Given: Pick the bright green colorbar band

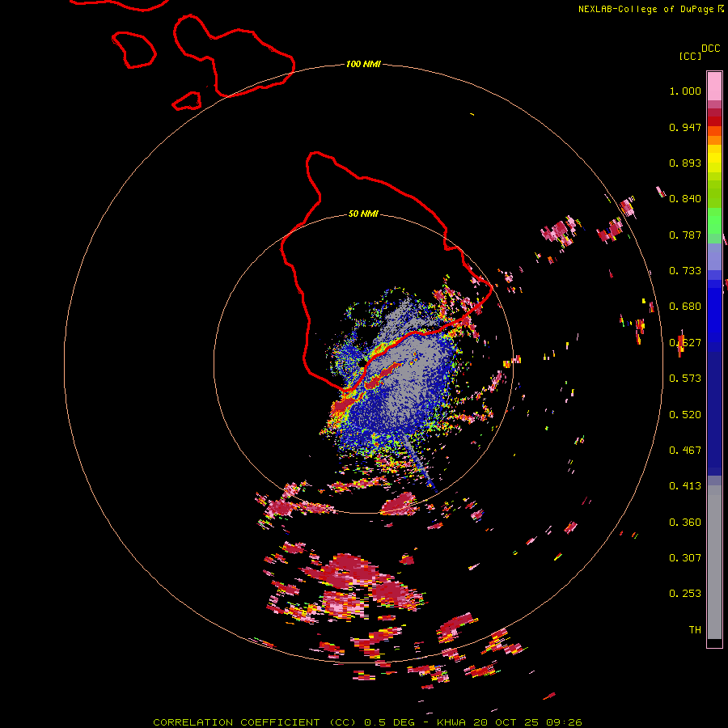Looking at the screenshot, I should point(714,221).
